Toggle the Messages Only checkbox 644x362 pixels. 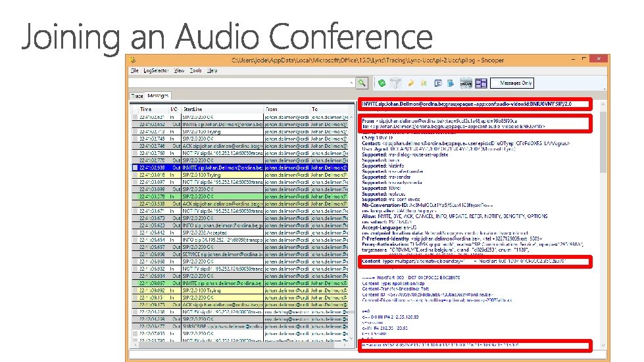point(495,83)
